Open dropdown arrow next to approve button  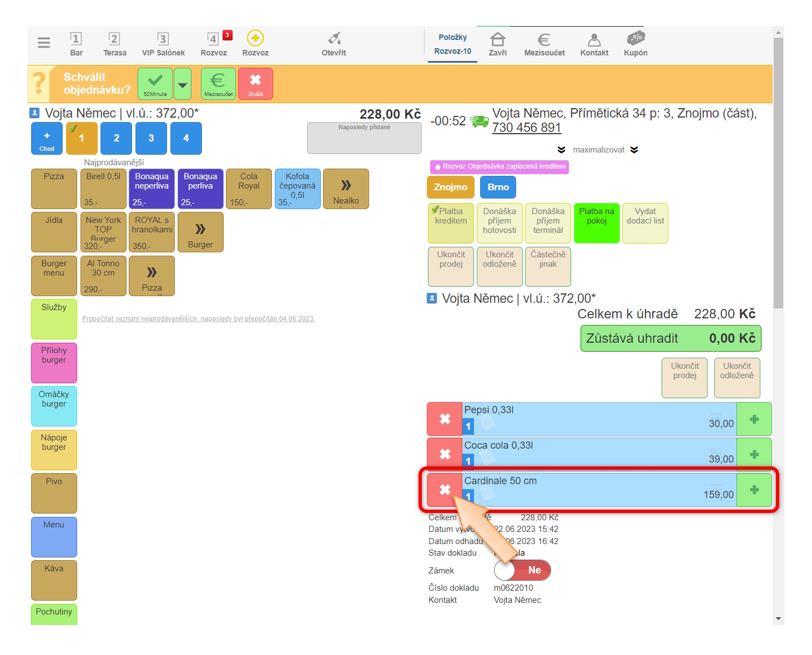pos(183,84)
